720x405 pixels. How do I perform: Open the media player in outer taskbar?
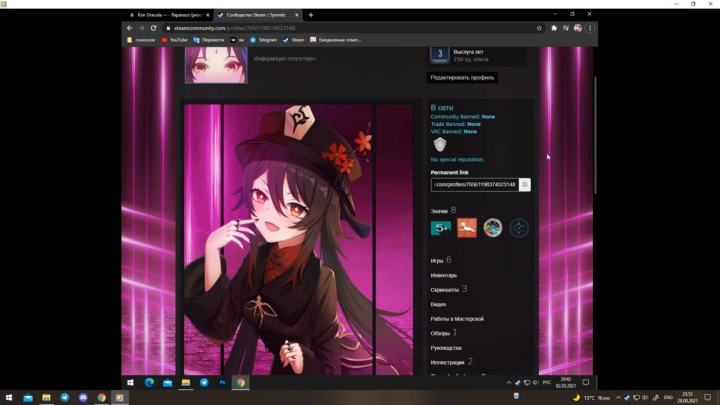(119, 398)
